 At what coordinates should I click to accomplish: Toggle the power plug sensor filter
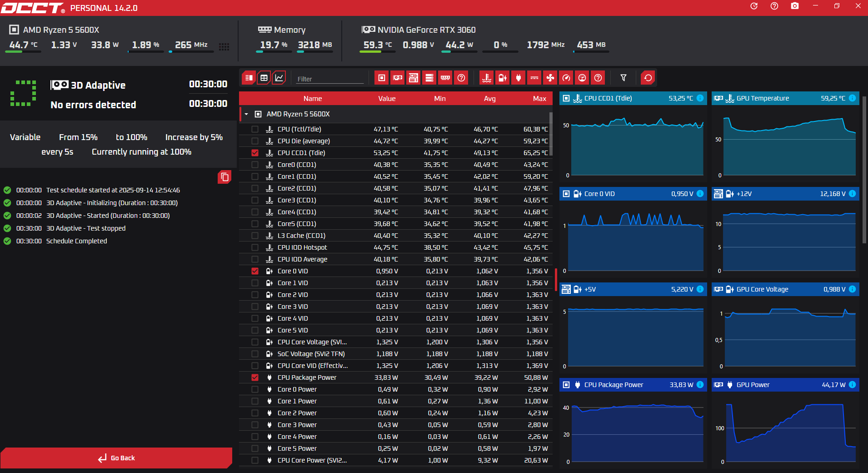click(x=519, y=78)
